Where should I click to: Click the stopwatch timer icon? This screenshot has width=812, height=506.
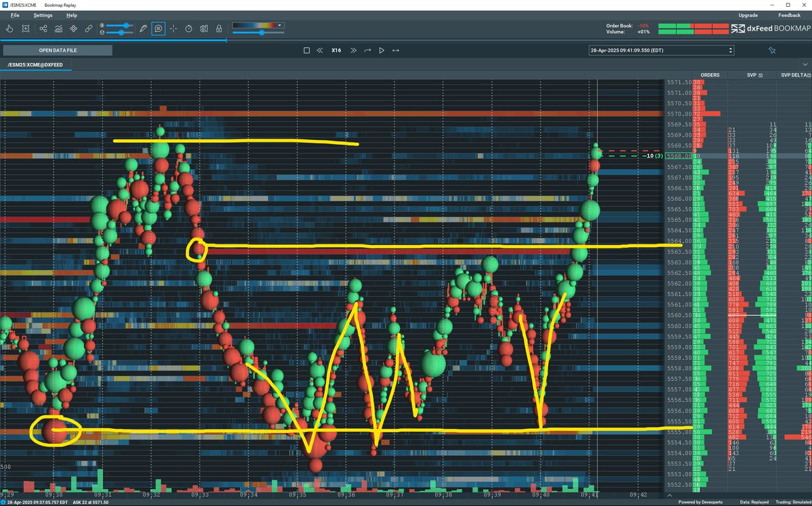pyautogui.click(x=188, y=28)
